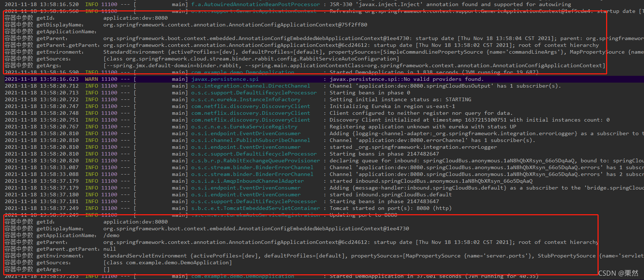Image resolution: width=644 pixels, height=280 pixels.
Task: Click the javax.persistence.spi logger name
Action: (x=225, y=79)
